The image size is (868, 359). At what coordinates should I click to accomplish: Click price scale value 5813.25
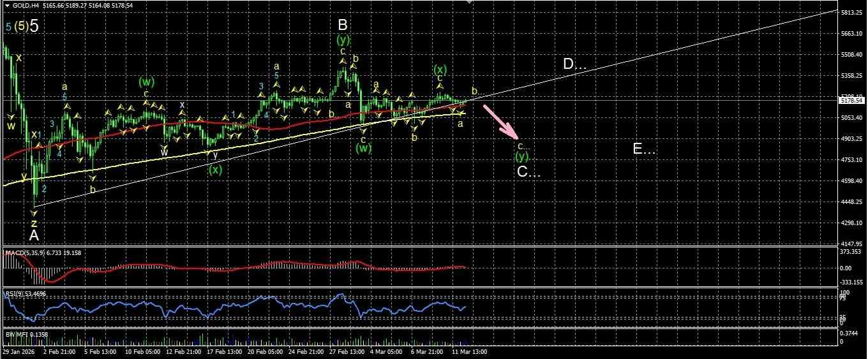click(x=851, y=13)
